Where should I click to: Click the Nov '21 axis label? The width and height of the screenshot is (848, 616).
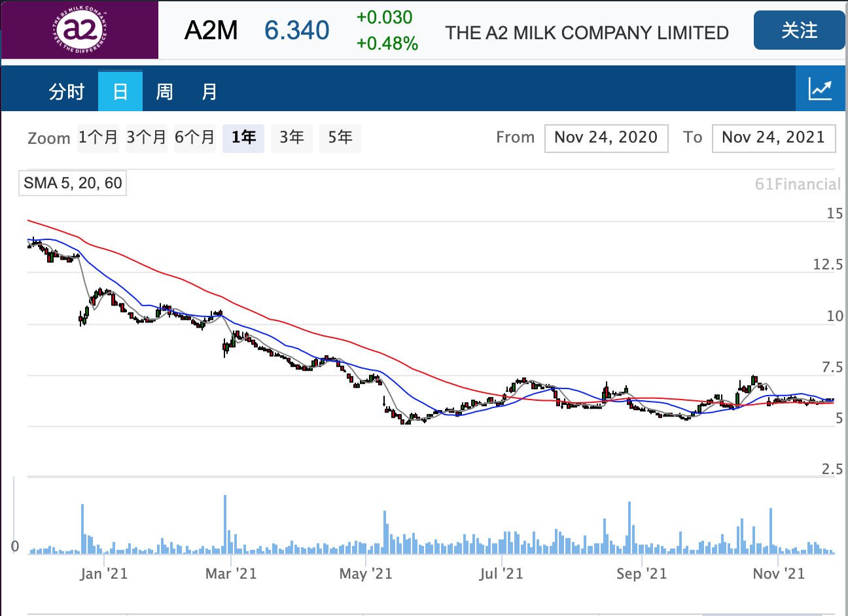coord(779,574)
